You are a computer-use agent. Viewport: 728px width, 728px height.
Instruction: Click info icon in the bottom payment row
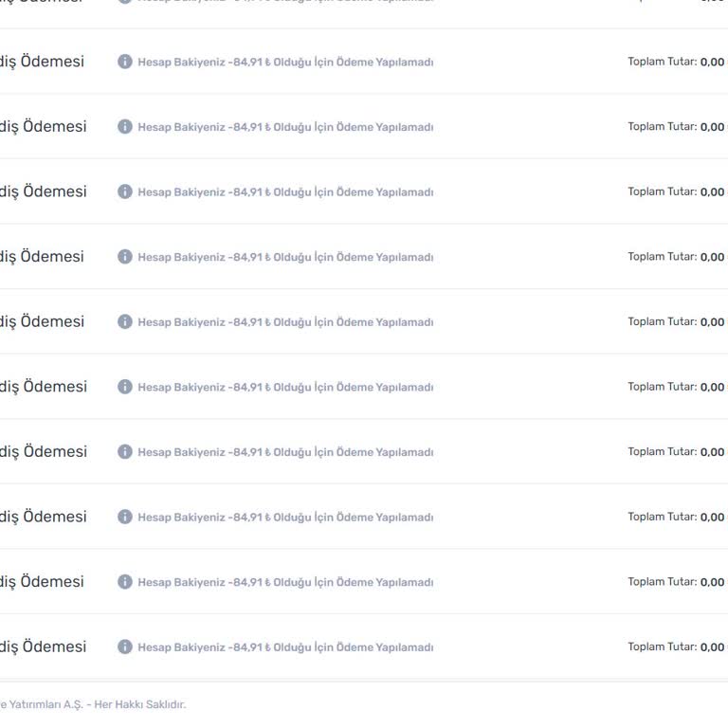125,646
